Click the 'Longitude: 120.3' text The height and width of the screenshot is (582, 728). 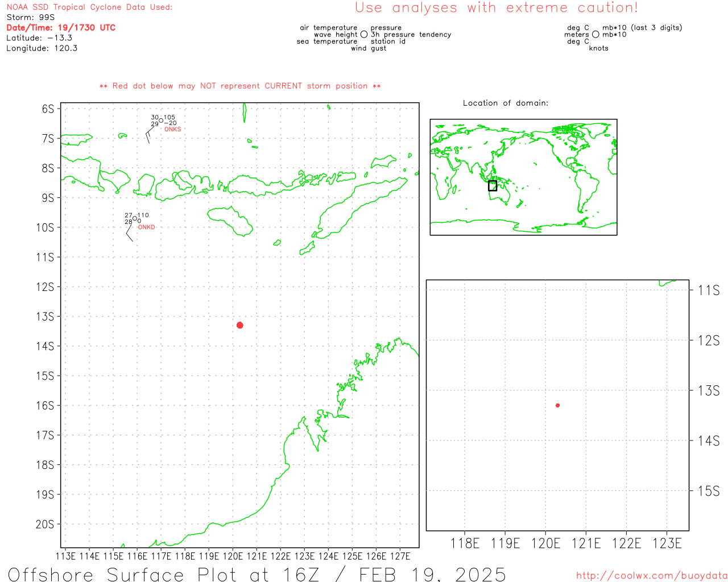[x=42, y=48]
